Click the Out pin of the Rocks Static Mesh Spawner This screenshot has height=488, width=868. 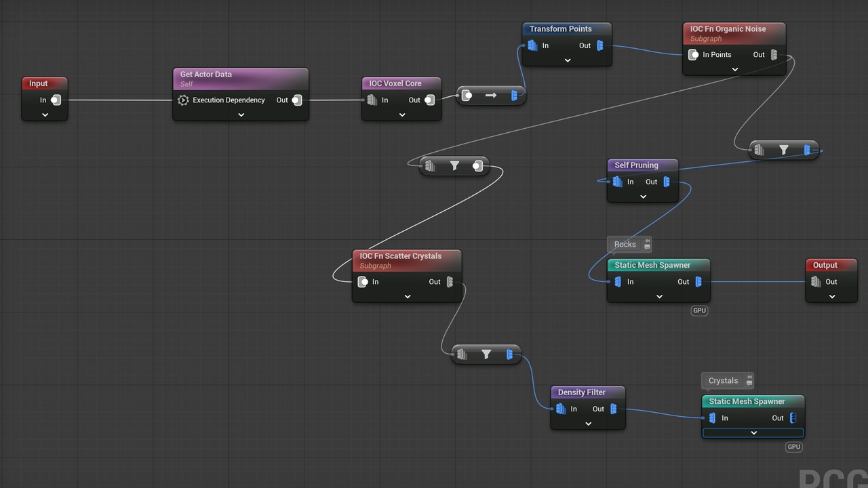point(698,282)
